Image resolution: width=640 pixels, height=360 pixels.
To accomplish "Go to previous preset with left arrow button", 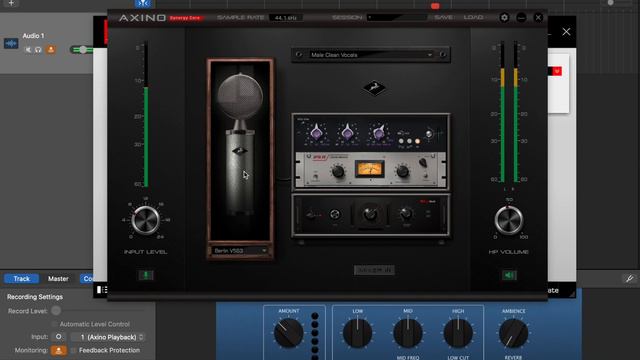I will pyautogui.click(x=299, y=55).
